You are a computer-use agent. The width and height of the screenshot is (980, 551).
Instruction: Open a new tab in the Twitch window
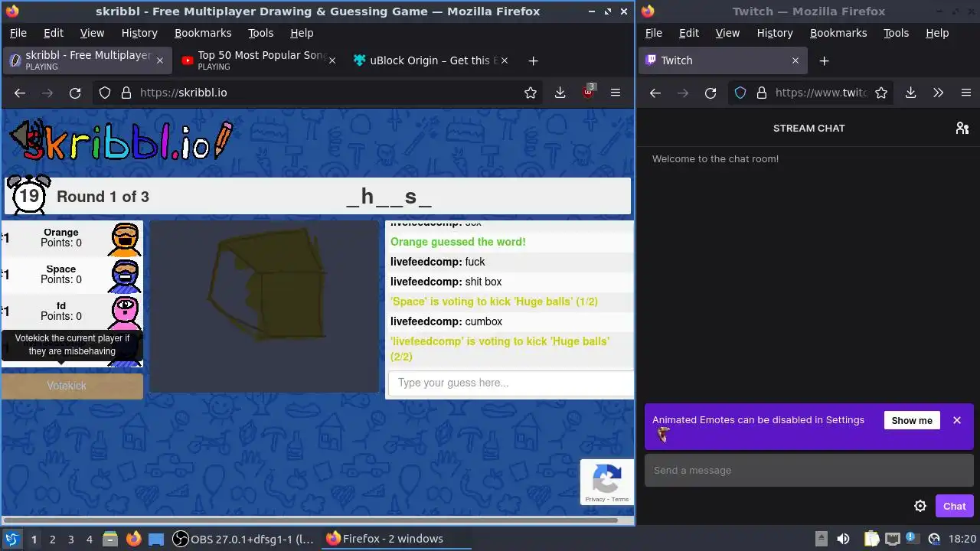coord(824,60)
